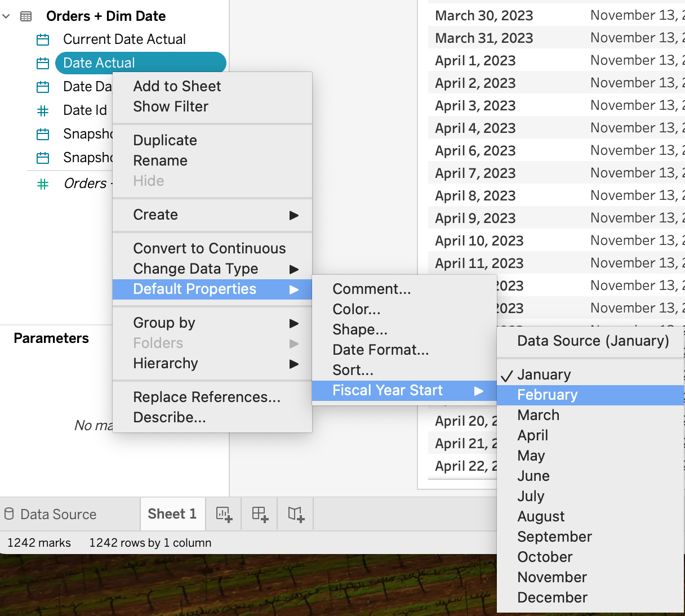Select the Date Actual field pill
Screen dimensions: 685x616
tap(141, 63)
